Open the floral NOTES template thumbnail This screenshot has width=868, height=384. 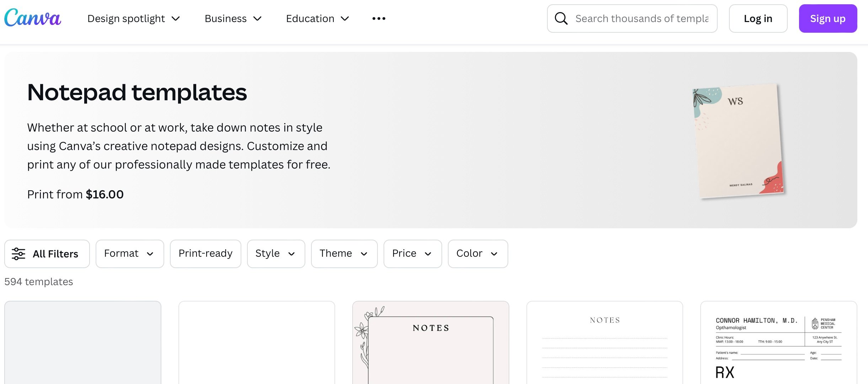pyautogui.click(x=430, y=343)
